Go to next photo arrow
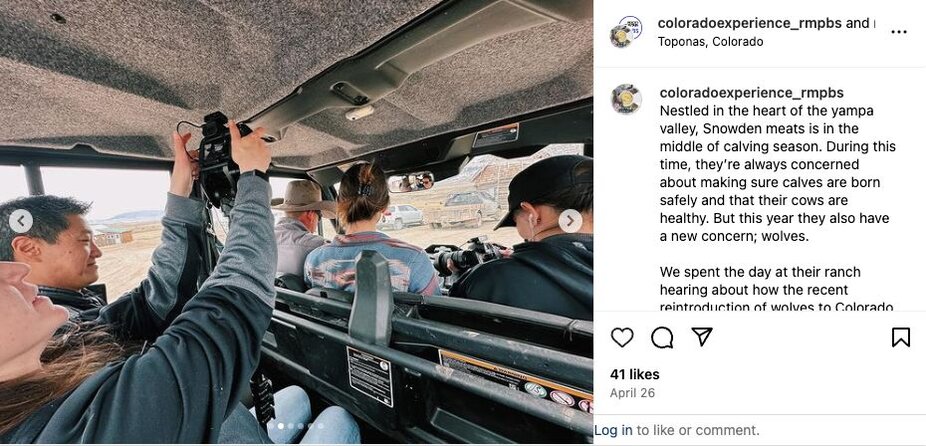 pos(570,221)
